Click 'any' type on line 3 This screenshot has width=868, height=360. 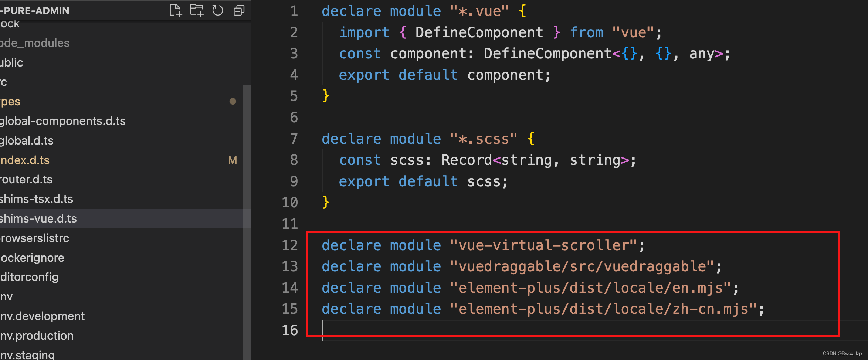coord(702,54)
